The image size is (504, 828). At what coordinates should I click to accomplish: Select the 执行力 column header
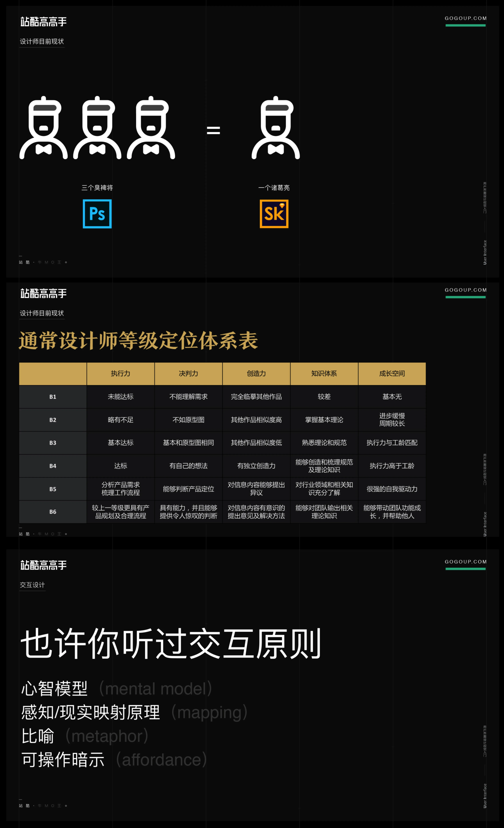pos(121,374)
